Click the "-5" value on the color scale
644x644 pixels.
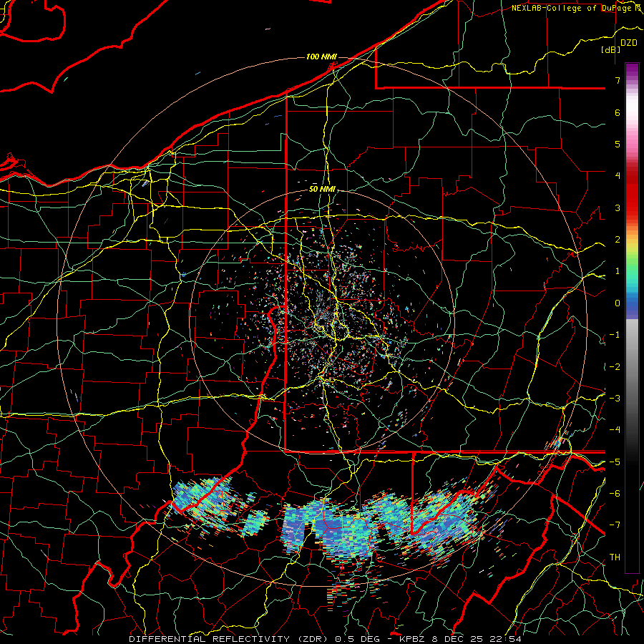click(615, 462)
